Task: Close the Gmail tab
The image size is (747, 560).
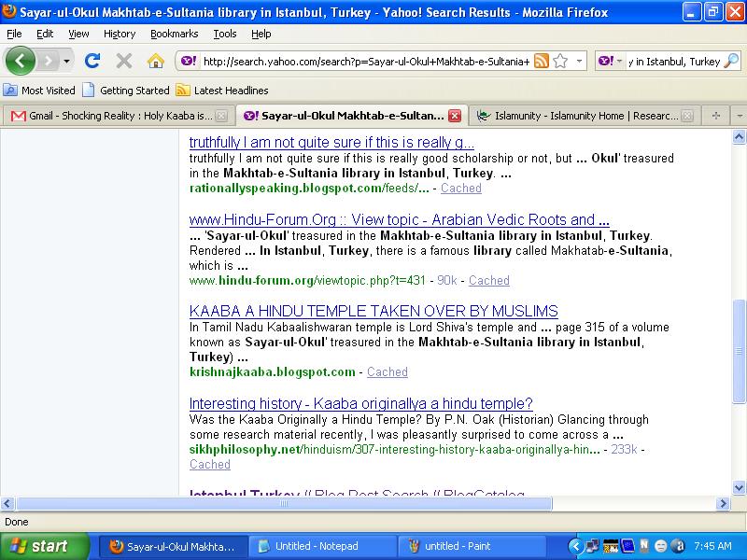Action: pyautogui.click(x=221, y=116)
